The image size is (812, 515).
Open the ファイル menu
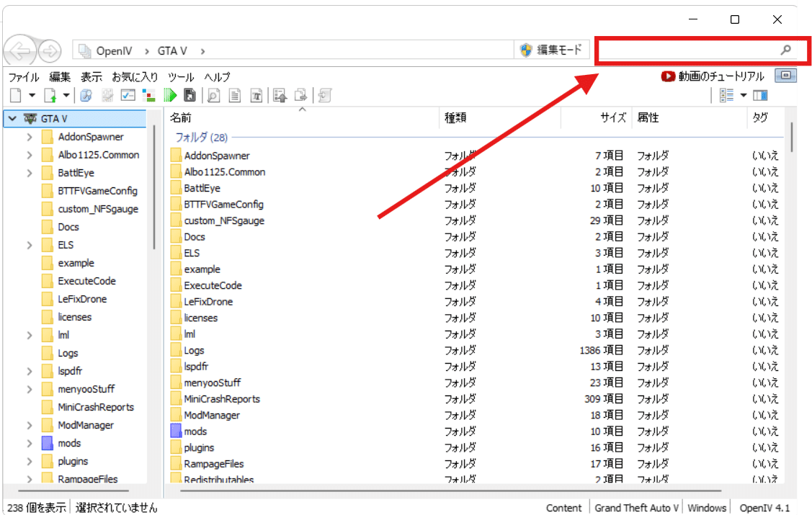point(23,77)
